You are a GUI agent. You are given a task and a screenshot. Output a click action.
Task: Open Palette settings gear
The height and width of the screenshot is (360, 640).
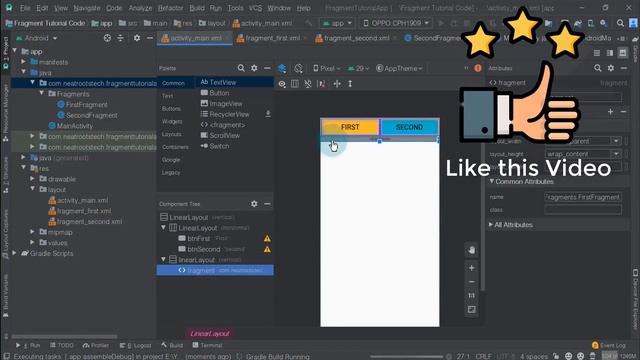point(254,68)
